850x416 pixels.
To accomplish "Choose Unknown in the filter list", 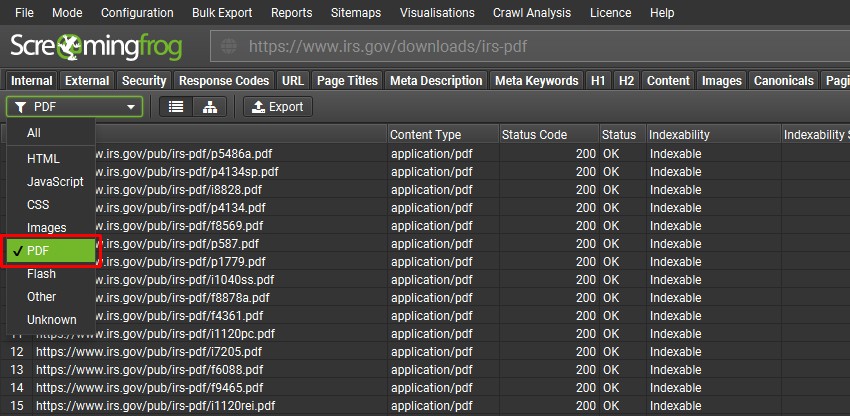I will [51, 319].
